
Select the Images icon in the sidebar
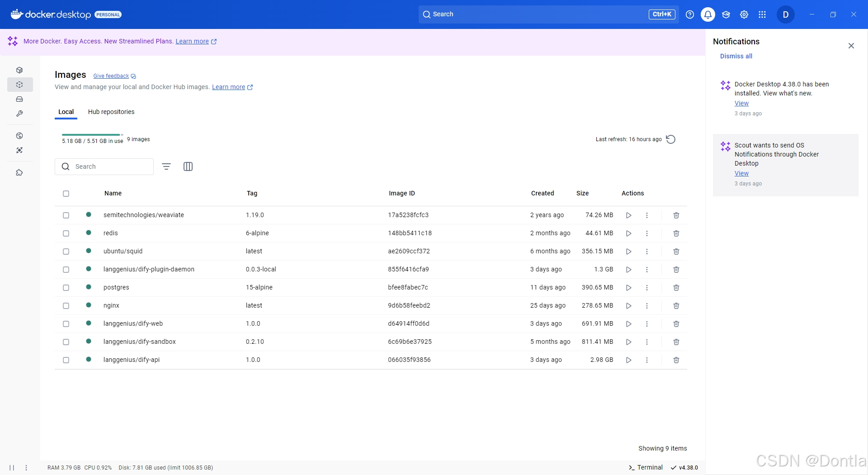pyautogui.click(x=19, y=85)
